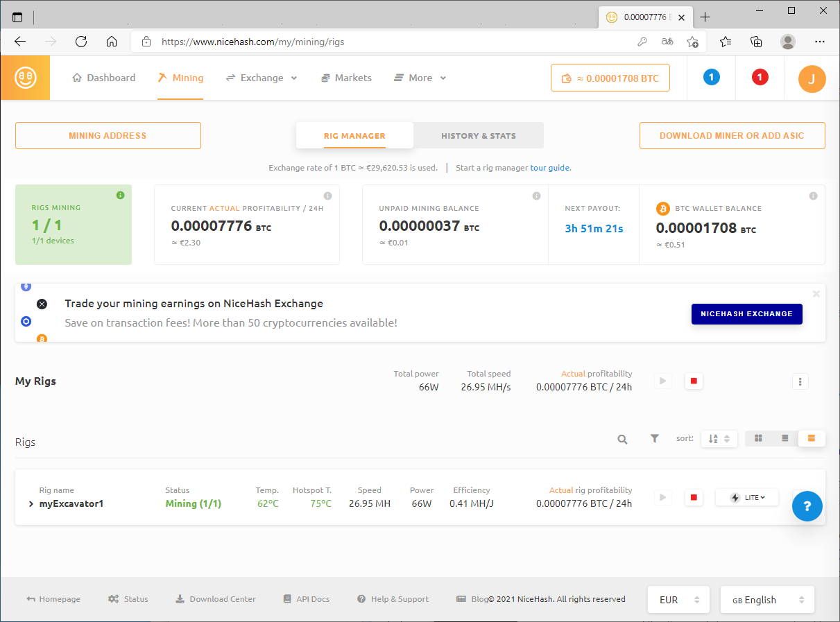This screenshot has height=622, width=840.
Task: Switch rigs to list view
Action: (785, 438)
